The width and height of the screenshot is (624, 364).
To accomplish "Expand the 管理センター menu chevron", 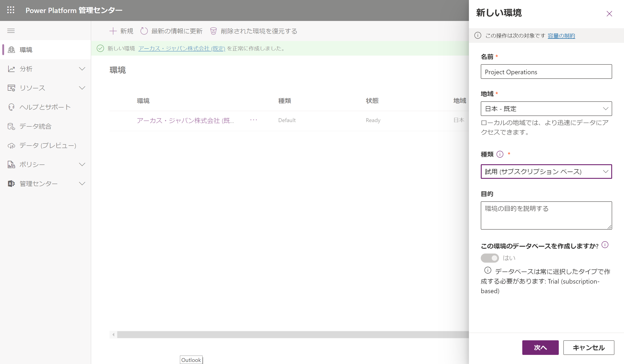I will click(x=82, y=184).
